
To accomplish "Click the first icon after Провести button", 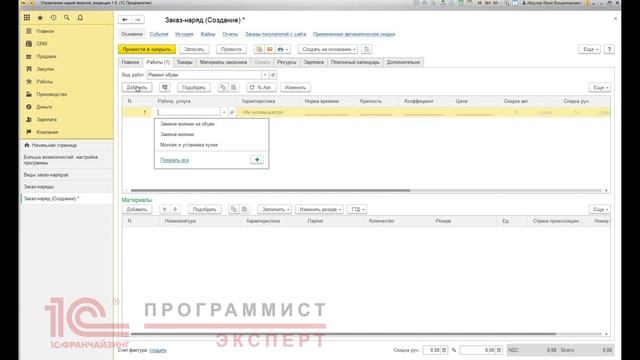I will pos(259,49).
